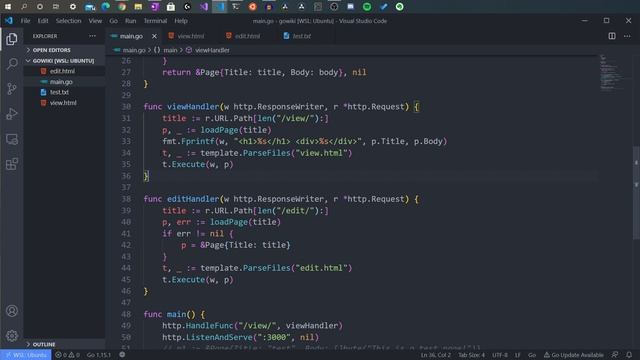640x360 pixels.
Task: Open Microsoft Edge from the taskbar
Action: tap(106, 7)
